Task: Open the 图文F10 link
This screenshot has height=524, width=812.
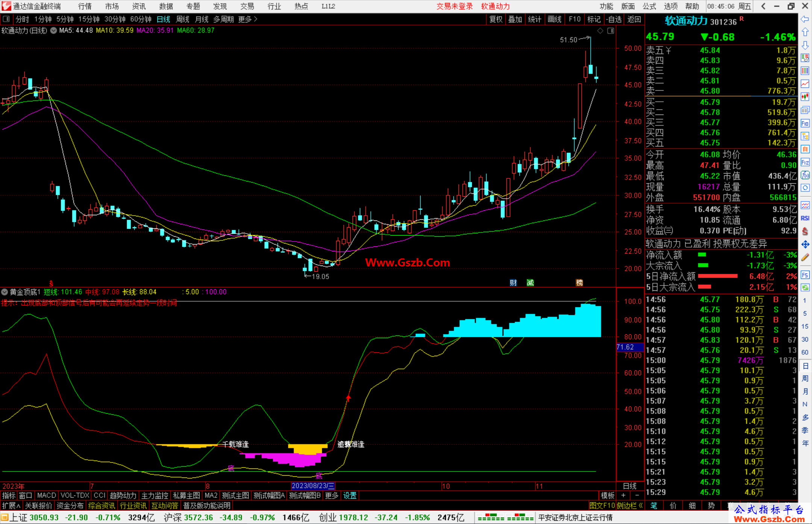Action: tap(602, 506)
